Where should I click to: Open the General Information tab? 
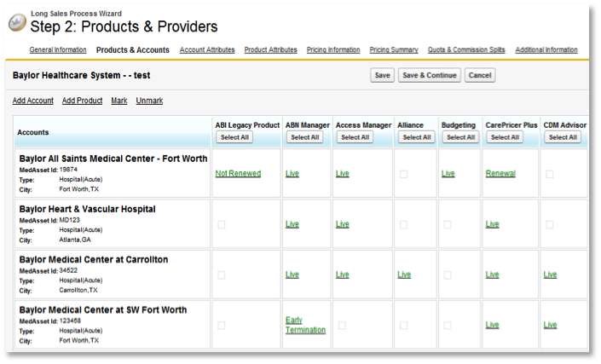58,50
